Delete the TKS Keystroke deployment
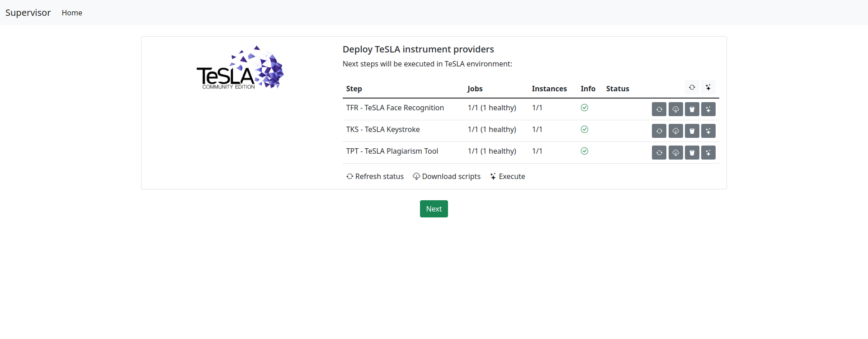 point(692,131)
